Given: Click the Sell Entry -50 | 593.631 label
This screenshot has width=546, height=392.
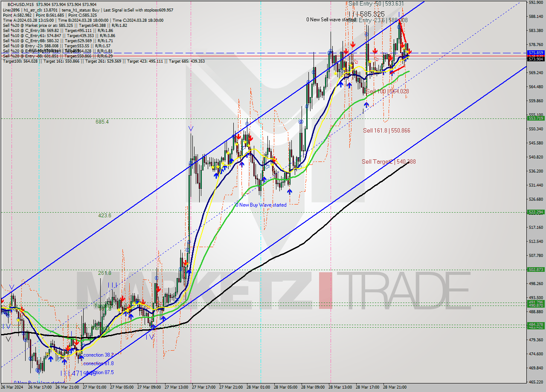Looking at the screenshot, I should pos(376,3).
